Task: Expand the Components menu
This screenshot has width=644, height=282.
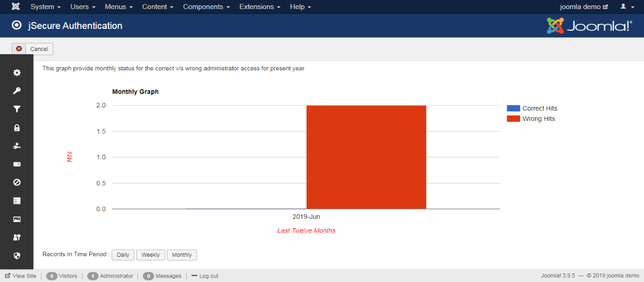Action: [207, 7]
